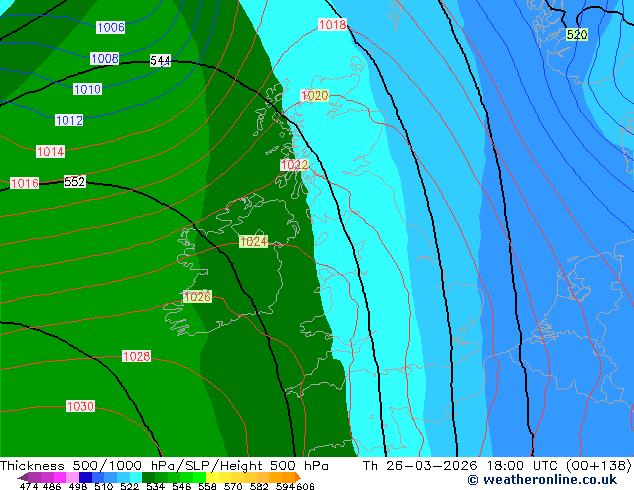
Task: Click the purple arrow at legend's left end
Action: [x=22, y=477]
